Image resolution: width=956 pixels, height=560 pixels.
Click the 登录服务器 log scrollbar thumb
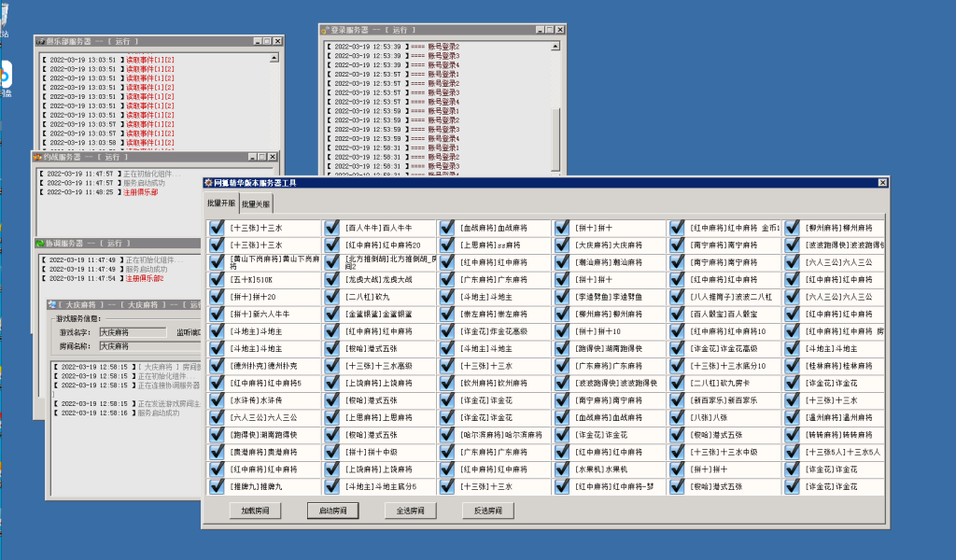point(556,138)
